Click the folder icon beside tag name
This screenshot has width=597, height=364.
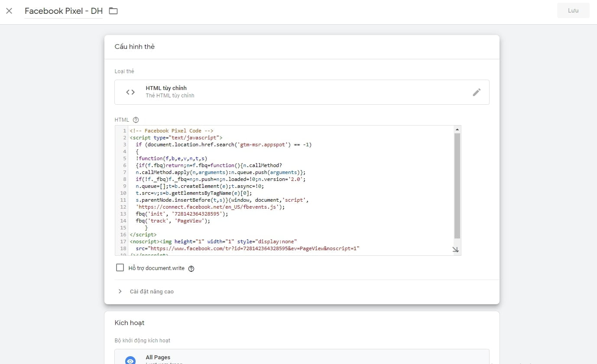coord(113,11)
